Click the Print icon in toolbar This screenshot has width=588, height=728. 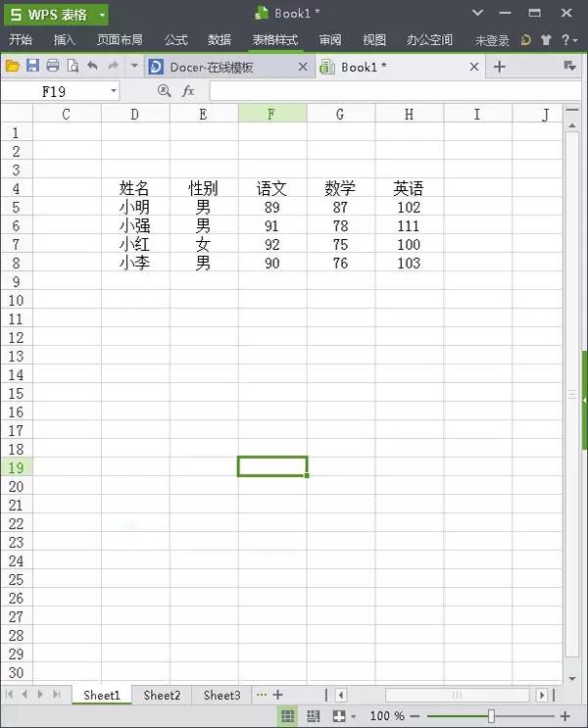(x=53, y=66)
